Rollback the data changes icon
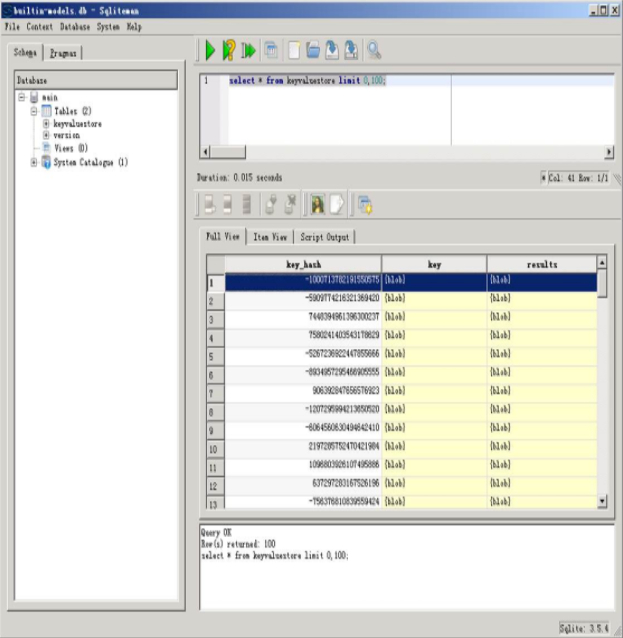Screen dimensions: 623x638 [x=291, y=204]
